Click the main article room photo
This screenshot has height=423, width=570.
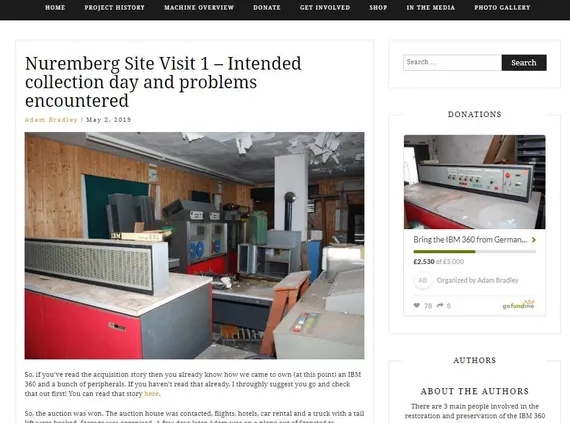[x=194, y=246]
